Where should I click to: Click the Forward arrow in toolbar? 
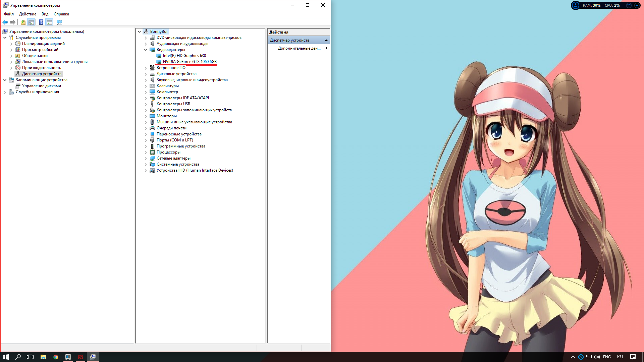tap(13, 22)
